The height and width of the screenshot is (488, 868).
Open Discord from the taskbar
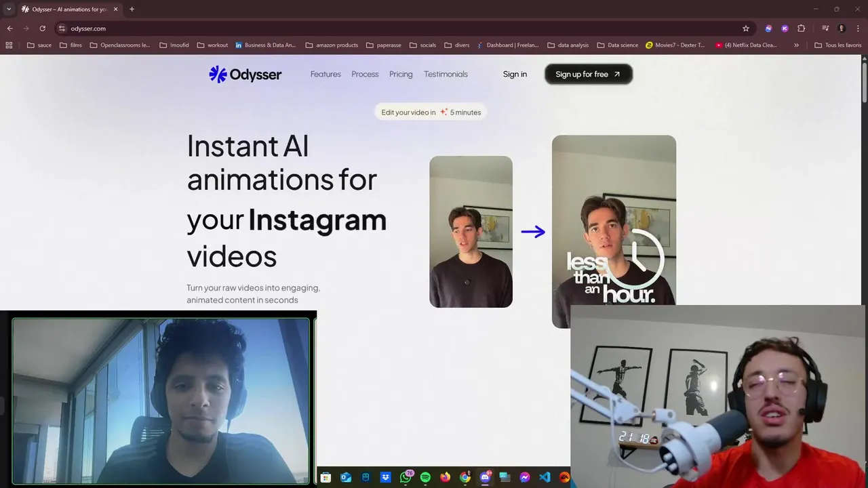point(485,477)
